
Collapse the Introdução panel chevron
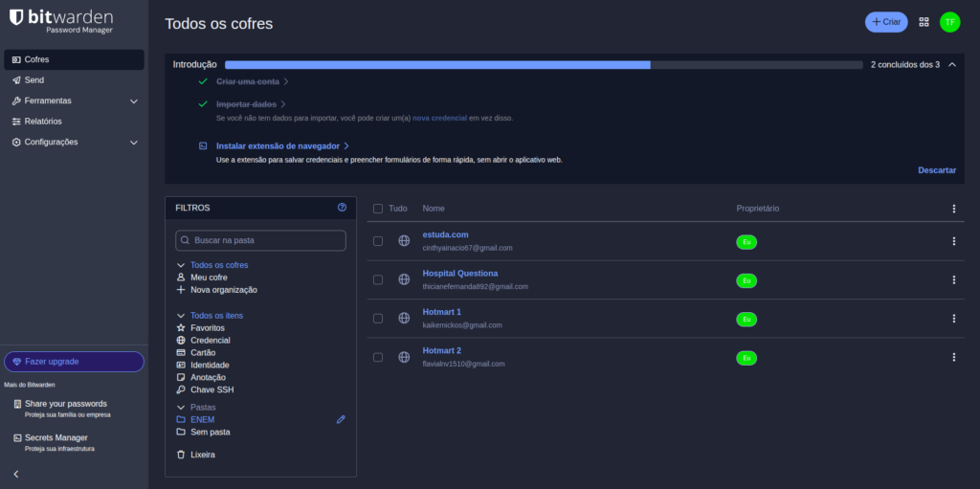[x=952, y=64]
